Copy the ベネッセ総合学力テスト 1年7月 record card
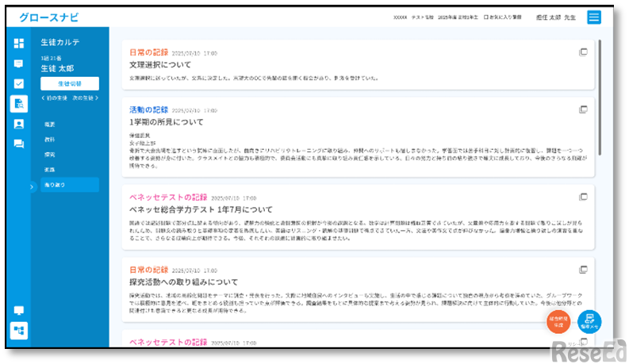Viewport: 629px width, 364px height. pyautogui.click(x=583, y=197)
